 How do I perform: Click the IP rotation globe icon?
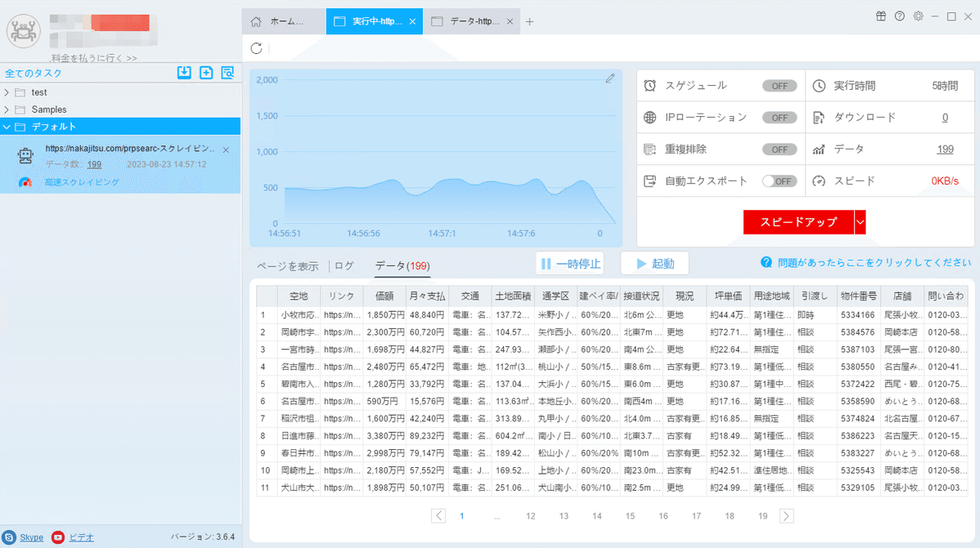click(650, 117)
